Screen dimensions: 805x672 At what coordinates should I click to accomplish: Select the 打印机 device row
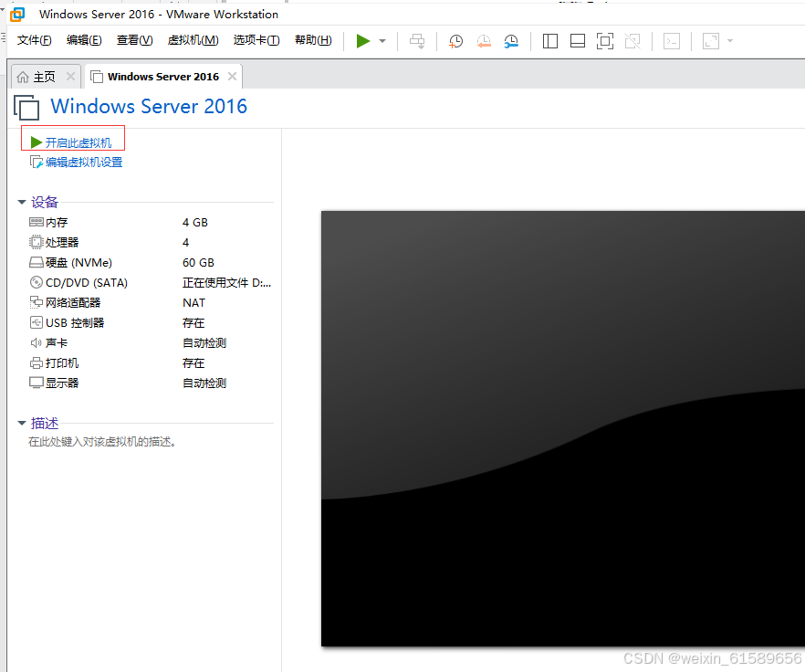151,363
